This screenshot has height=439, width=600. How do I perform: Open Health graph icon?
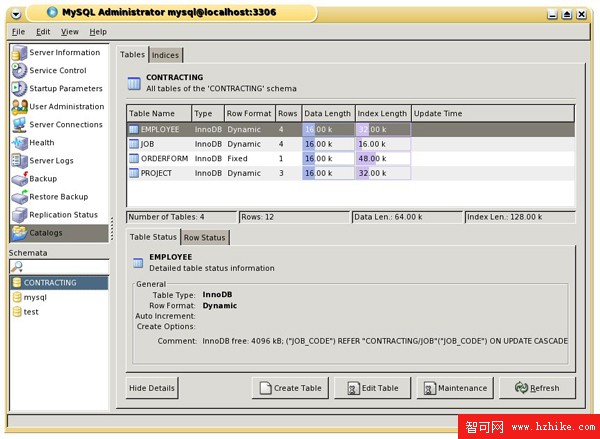point(19,143)
